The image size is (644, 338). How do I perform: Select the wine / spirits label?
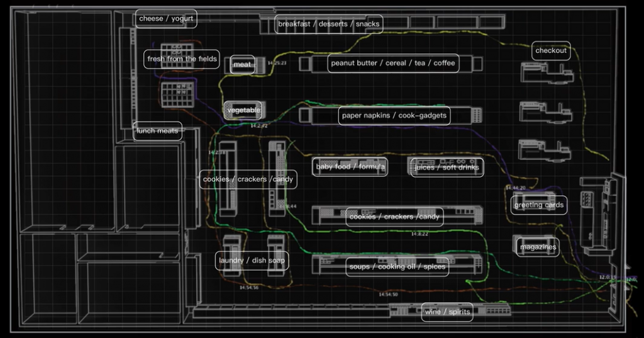(447, 312)
